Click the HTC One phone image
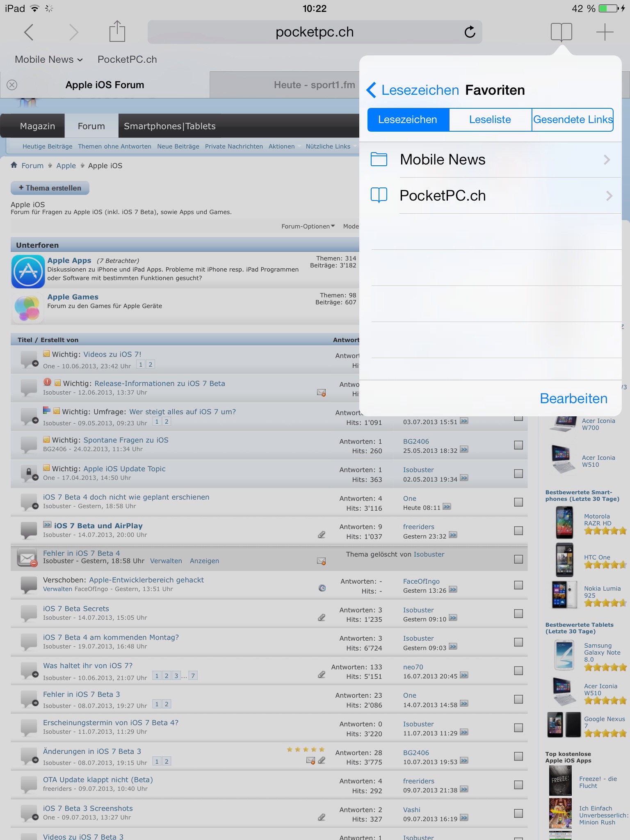The width and height of the screenshot is (630, 840). pyautogui.click(x=564, y=560)
